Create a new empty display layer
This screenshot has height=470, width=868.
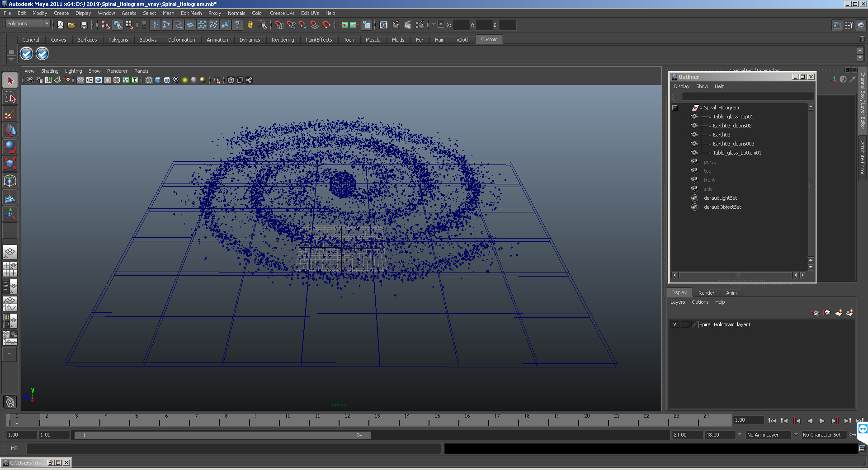pyautogui.click(x=839, y=313)
